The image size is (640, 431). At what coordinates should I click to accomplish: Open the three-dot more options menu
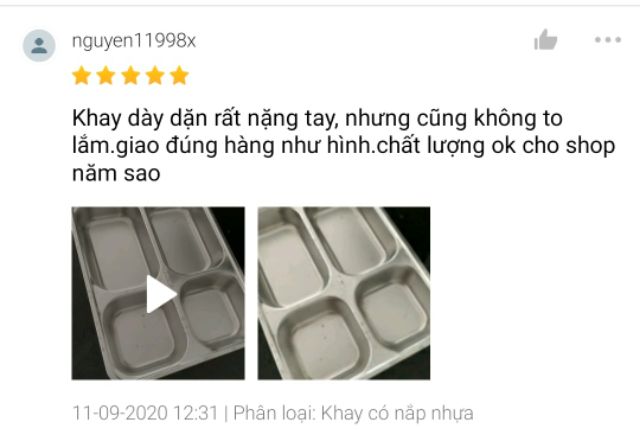click(608, 40)
